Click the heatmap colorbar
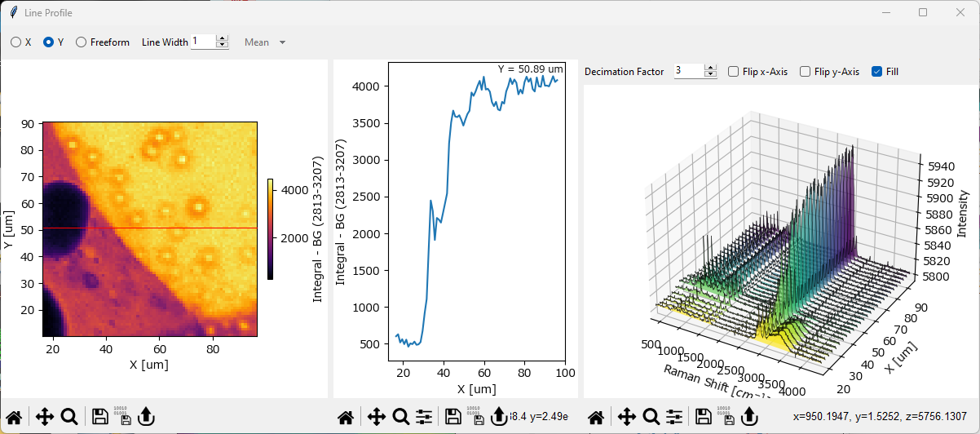980x434 pixels. coord(270,229)
